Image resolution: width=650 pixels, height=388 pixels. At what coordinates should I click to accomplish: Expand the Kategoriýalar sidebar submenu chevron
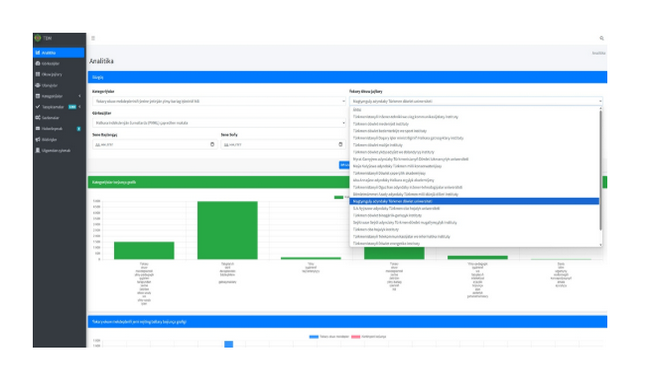80,96
